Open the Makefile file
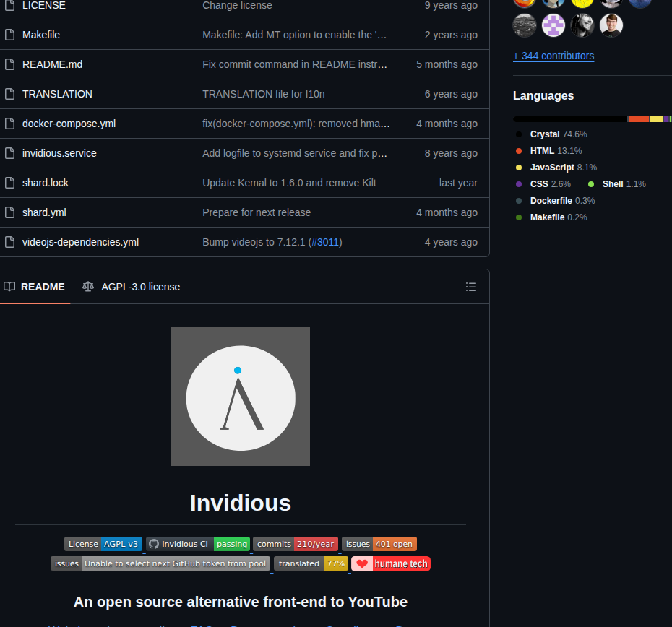Screen dimensions: 672x627 coord(41,35)
